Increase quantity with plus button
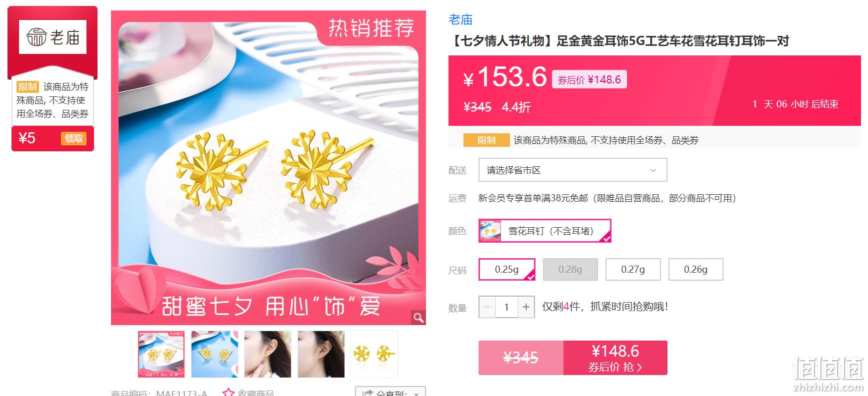 (x=525, y=307)
